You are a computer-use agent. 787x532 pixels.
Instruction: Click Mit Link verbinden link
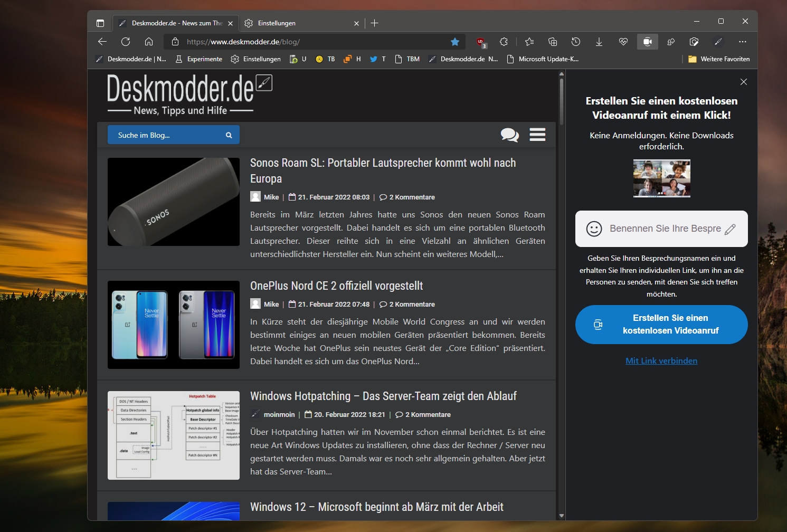coord(661,360)
